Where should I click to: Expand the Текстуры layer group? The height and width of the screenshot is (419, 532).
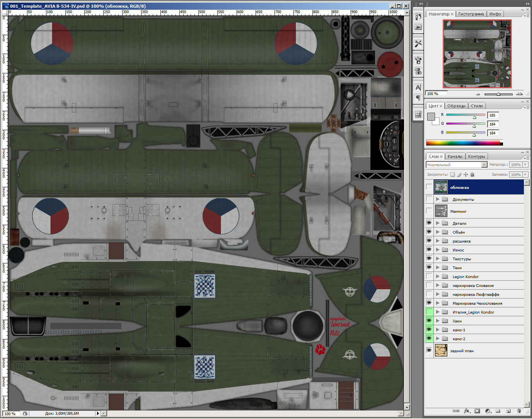tap(438, 259)
